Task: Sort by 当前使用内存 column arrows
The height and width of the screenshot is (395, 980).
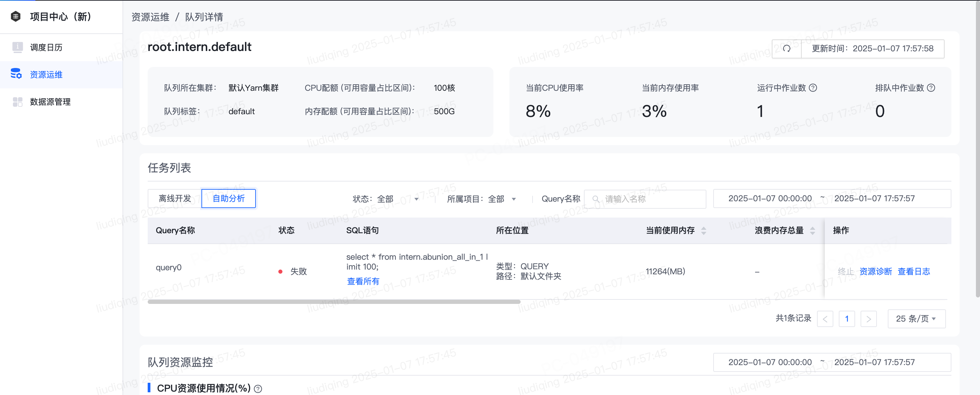Action: [x=703, y=230]
